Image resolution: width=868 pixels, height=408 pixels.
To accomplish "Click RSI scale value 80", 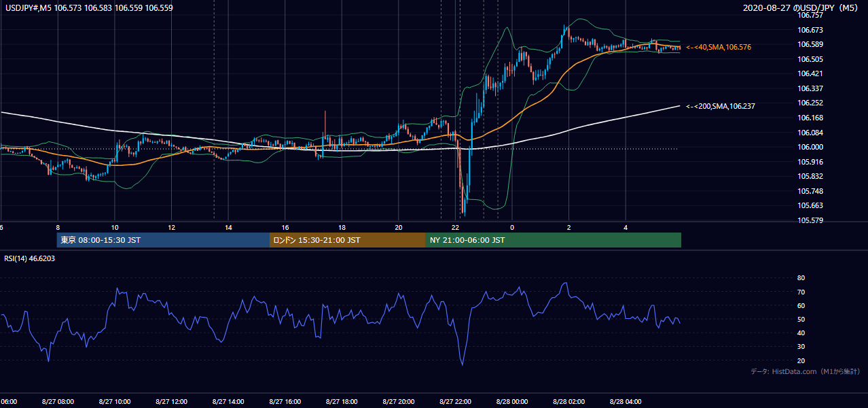I will pos(801,278).
